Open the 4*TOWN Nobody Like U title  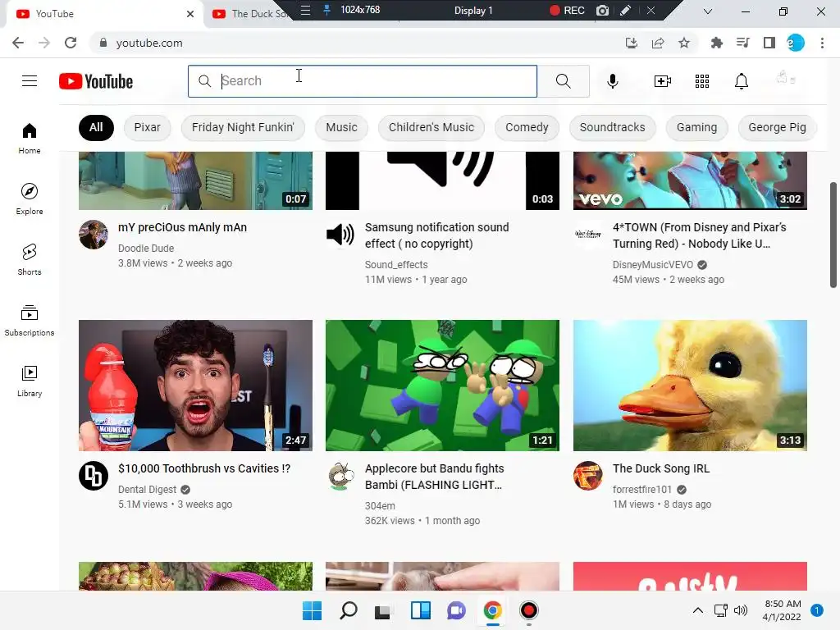[700, 235]
